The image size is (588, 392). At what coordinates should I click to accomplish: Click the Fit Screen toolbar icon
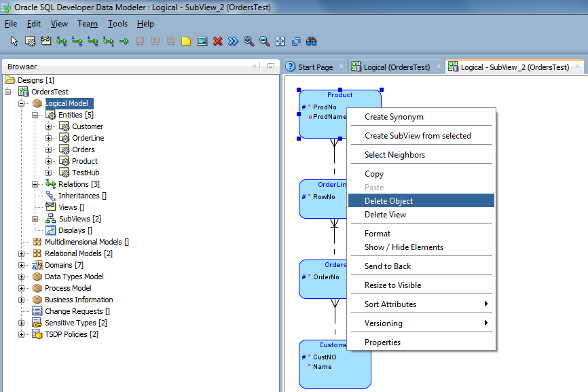click(x=280, y=41)
